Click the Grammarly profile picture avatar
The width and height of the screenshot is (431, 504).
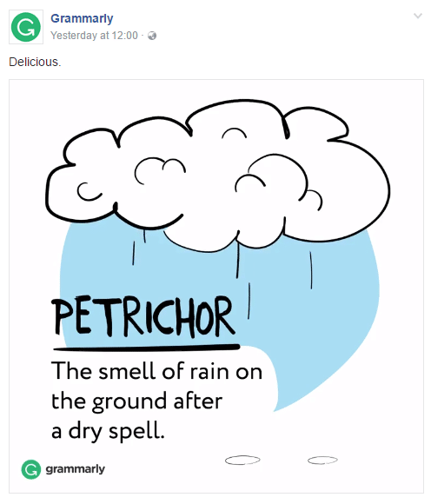point(26,27)
